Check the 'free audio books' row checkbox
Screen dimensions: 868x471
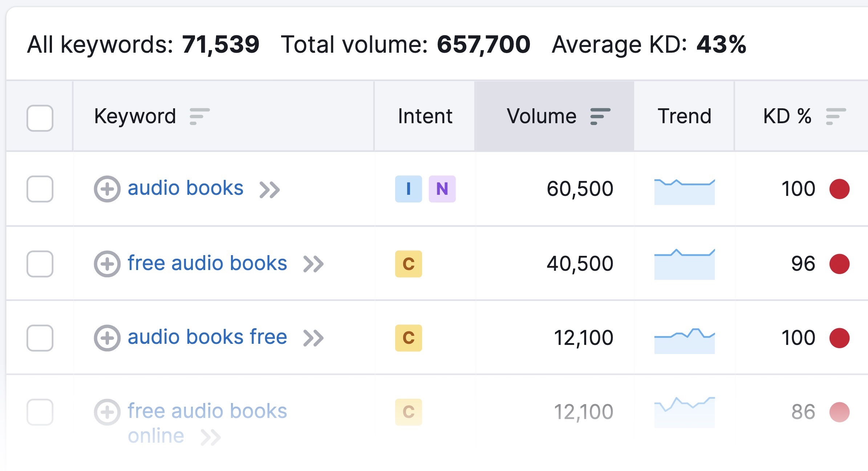coord(40,264)
